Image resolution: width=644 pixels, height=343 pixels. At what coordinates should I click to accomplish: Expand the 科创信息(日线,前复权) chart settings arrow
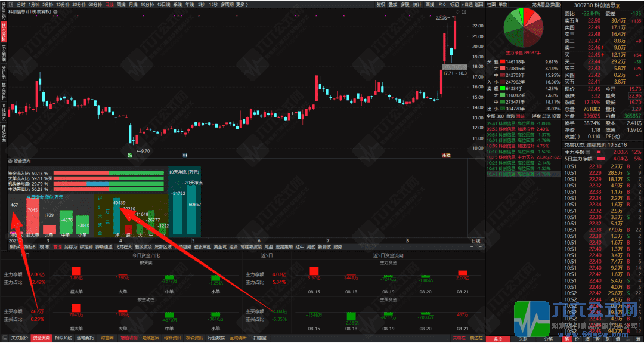coord(54,11)
